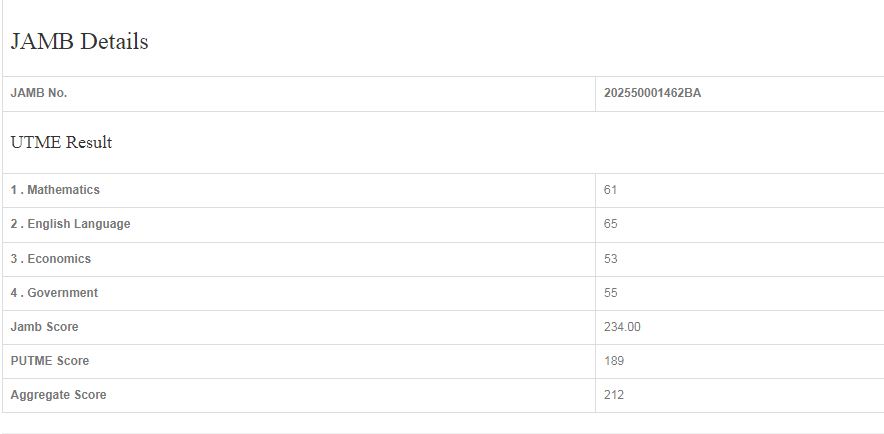Screen dimensions: 884x434
Task: Select the English Language score 65
Action: tap(610, 224)
